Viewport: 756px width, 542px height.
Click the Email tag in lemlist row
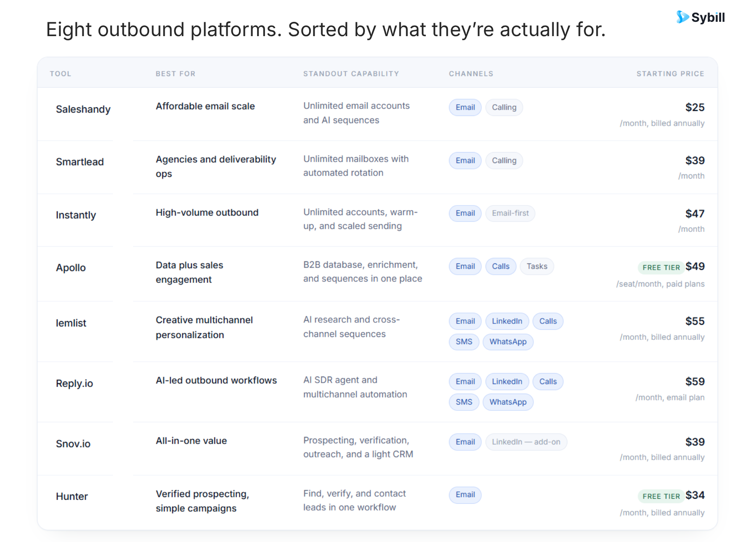point(465,321)
